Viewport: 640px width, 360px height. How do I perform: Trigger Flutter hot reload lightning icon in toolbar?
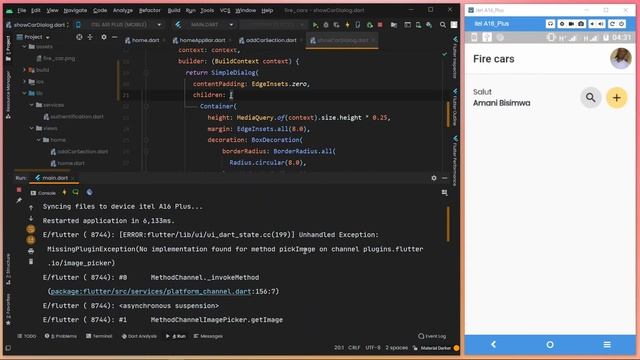click(x=347, y=25)
